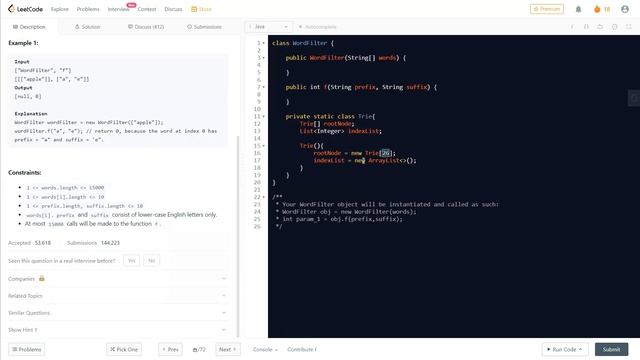Answer No to seen in interview
Screen dimensions: 640x360
click(151, 260)
